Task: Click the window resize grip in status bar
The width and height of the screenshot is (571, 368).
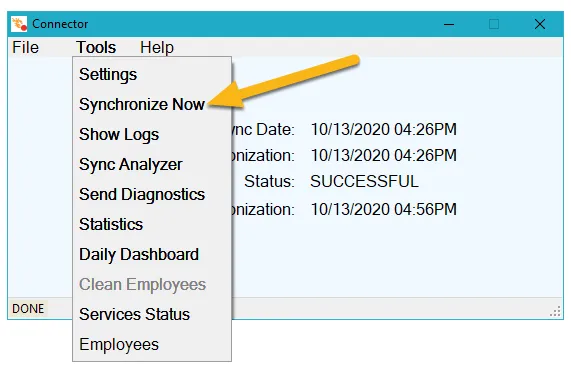Action: (556, 312)
